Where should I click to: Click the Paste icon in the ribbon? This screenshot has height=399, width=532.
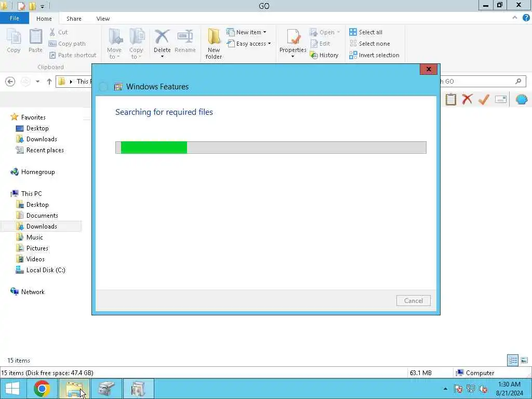pyautogui.click(x=35, y=41)
